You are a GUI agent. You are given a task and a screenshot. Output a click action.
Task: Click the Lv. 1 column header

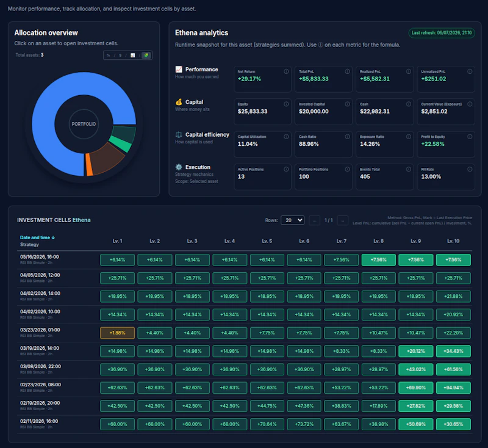click(117, 241)
